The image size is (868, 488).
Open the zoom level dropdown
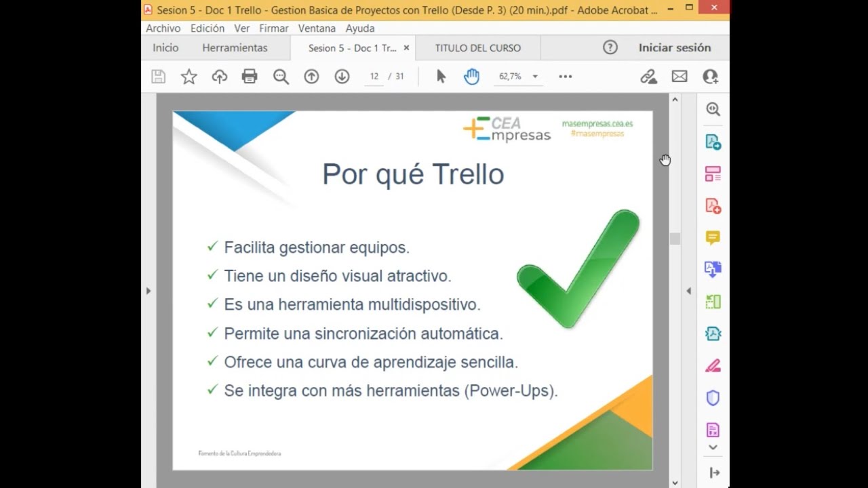(535, 77)
